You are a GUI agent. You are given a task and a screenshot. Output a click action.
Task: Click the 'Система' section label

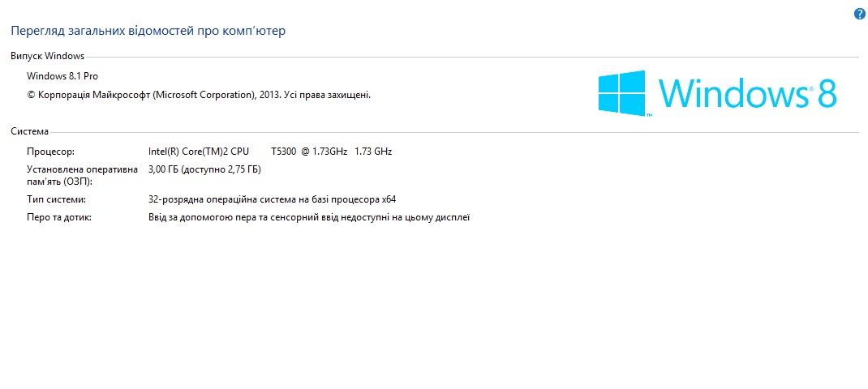[x=30, y=132]
